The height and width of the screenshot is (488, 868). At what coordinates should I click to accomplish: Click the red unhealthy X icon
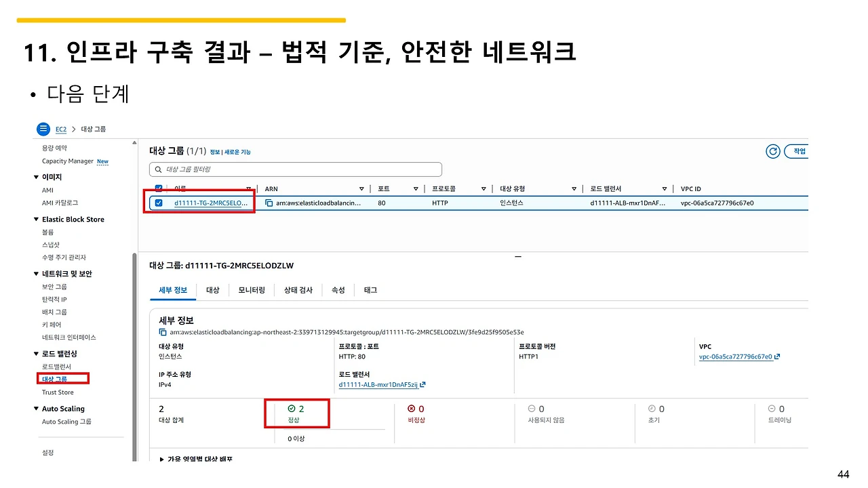tap(411, 409)
